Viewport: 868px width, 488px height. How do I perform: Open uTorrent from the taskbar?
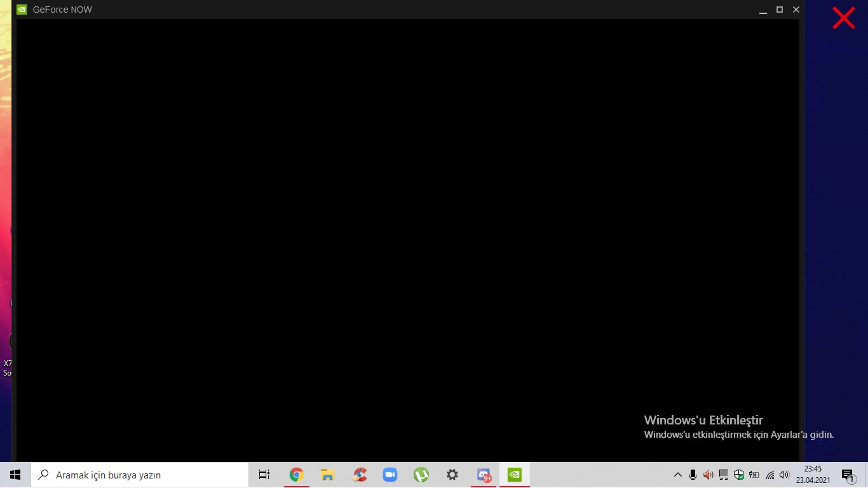pyautogui.click(x=421, y=475)
